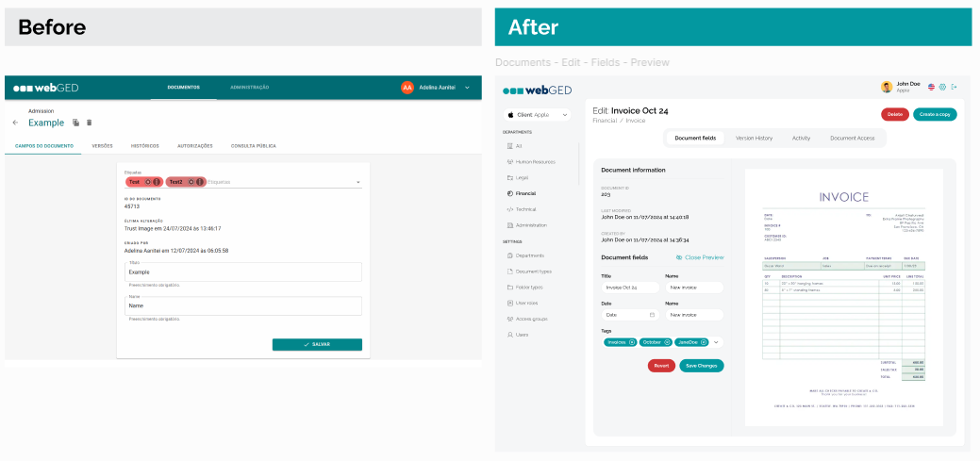
Task: Remove the October tag with its x icon
Action: (667, 342)
